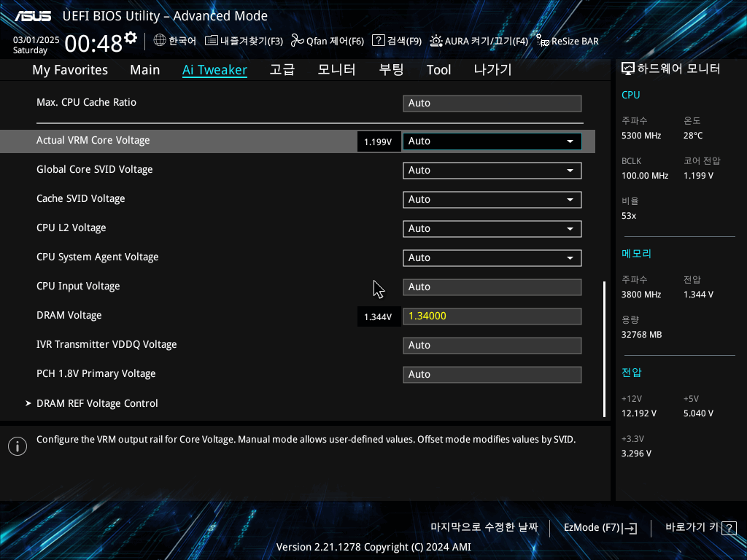747x560 pixels.
Task: Click the settings gear next to the clock
Action: [x=131, y=38]
